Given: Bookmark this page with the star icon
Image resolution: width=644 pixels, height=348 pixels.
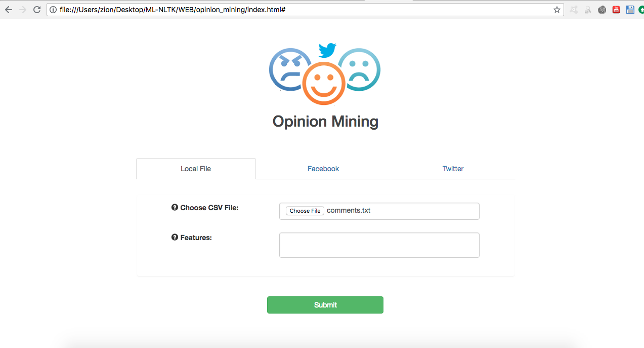Looking at the screenshot, I should coord(557,10).
